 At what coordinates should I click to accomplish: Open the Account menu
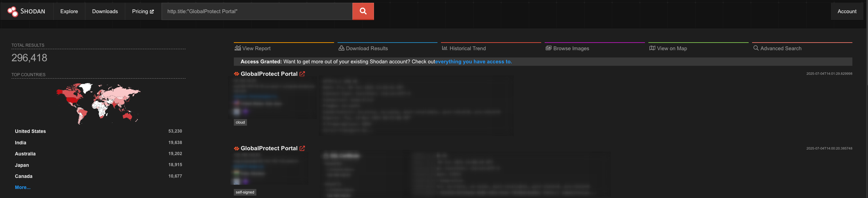(847, 11)
